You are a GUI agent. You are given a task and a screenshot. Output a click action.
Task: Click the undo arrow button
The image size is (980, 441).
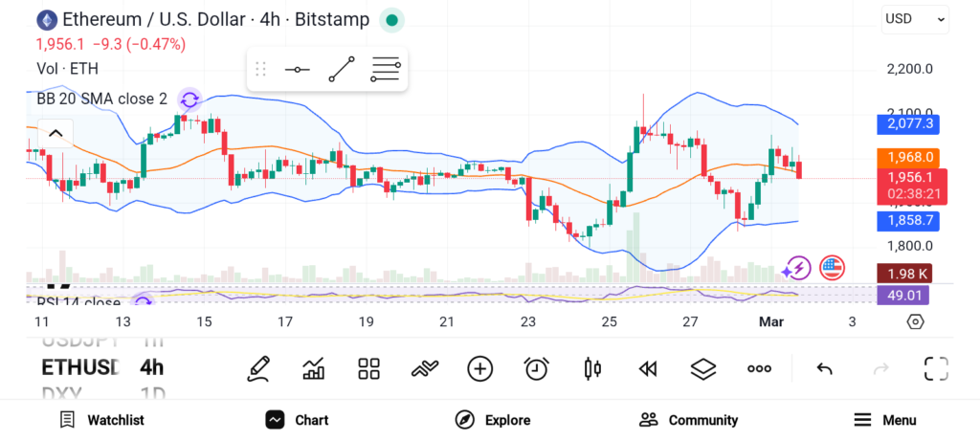coord(824,368)
